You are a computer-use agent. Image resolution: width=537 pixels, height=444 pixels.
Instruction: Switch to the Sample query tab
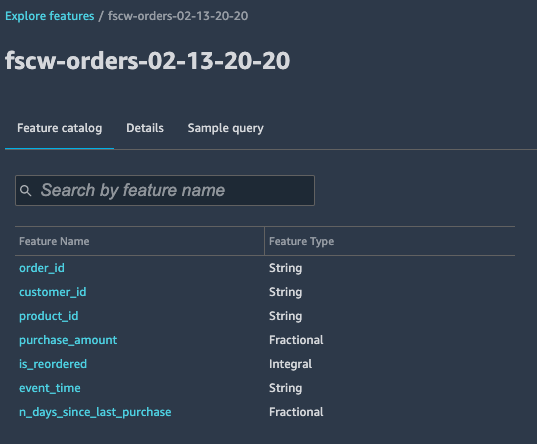tap(225, 128)
